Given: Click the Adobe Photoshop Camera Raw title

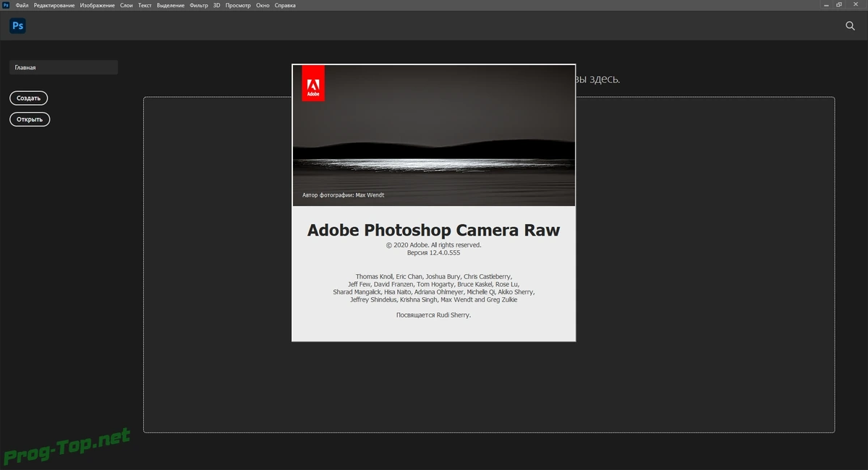Looking at the screenshot, I should pyautogui.click(x=433, y=231).
